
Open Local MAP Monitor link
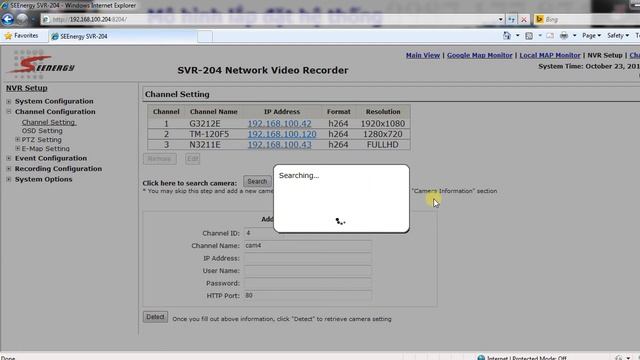tap(550, 55)
